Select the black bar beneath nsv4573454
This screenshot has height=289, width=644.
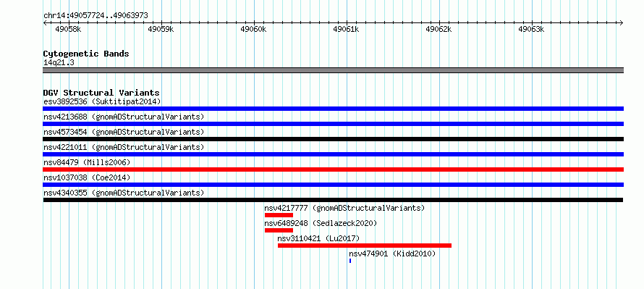[333, 139]
